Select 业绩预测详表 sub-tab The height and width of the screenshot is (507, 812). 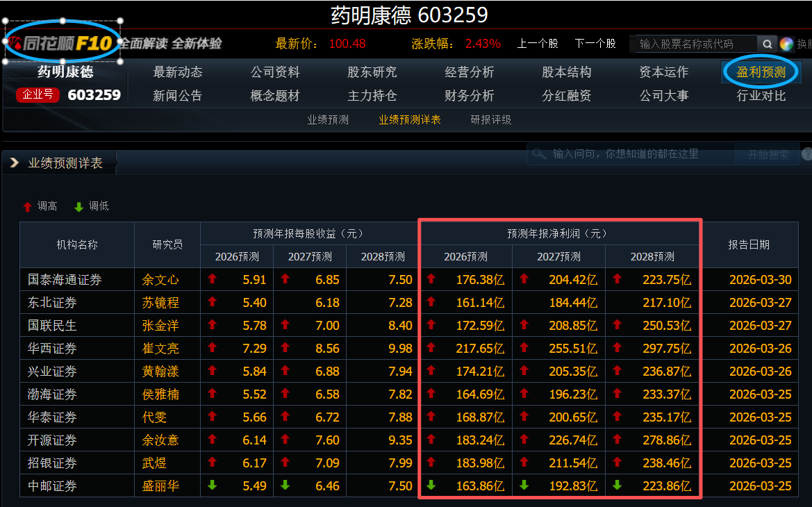pos(410,120)
